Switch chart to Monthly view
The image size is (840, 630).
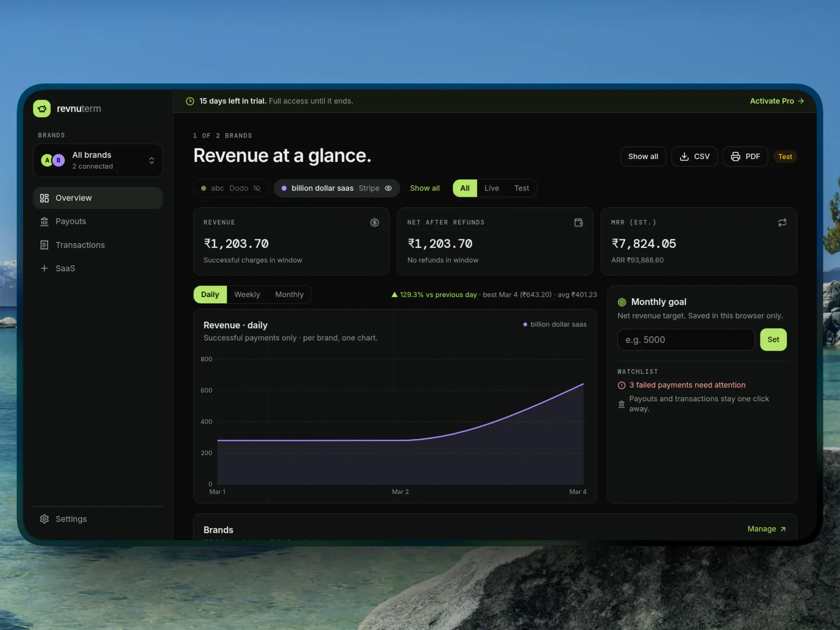pos(289,295)
